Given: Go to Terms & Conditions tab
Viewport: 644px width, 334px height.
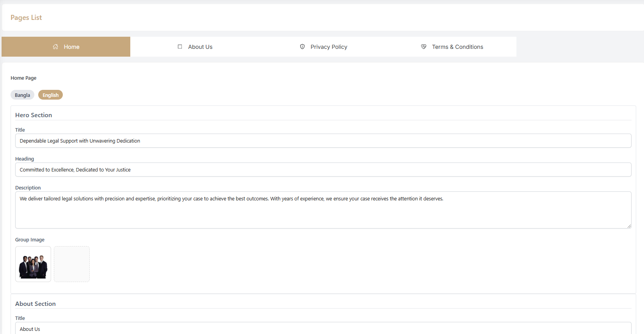Looking at the screenshot, I should [452, 47].
